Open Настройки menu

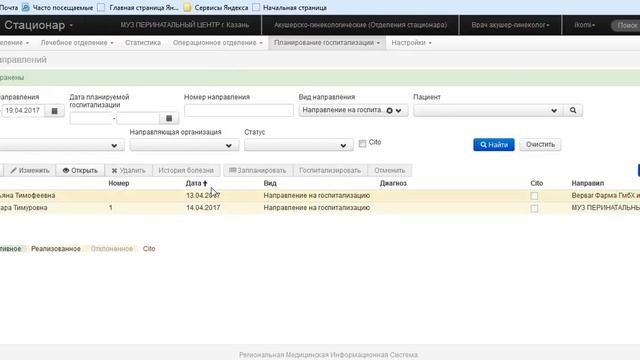(411, 42)
